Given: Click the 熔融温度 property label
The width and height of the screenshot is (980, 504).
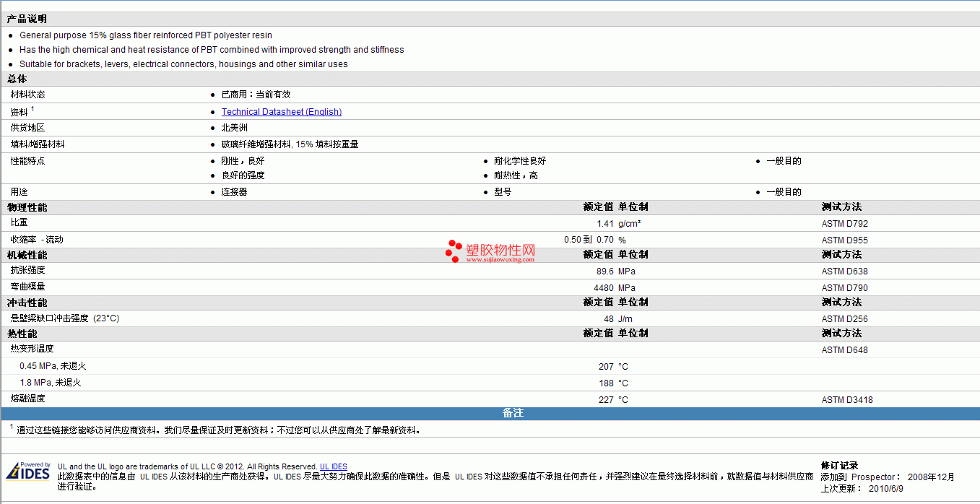Looking at the screenshot, I should click(28, 399).
